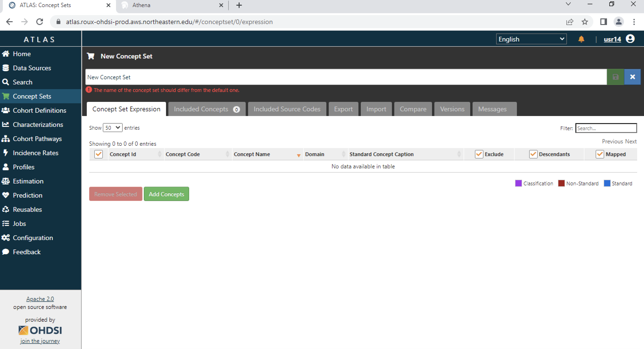Click the Filter search input field

pyautogui.click(x=606, y=128)
